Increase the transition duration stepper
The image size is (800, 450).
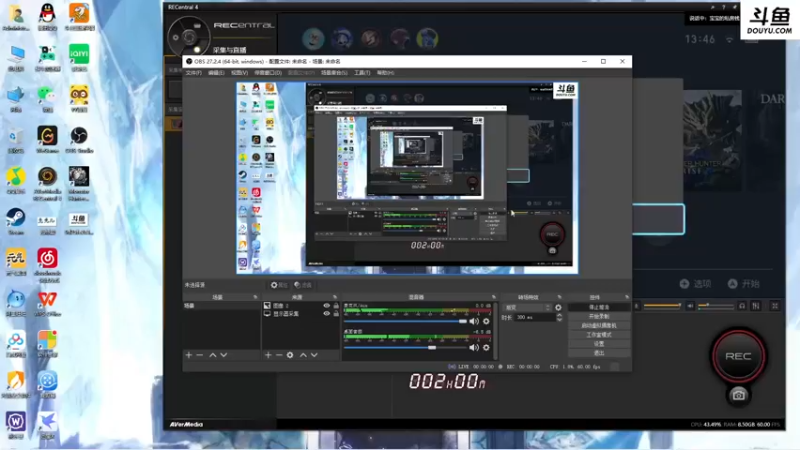(x=559, y=315)
